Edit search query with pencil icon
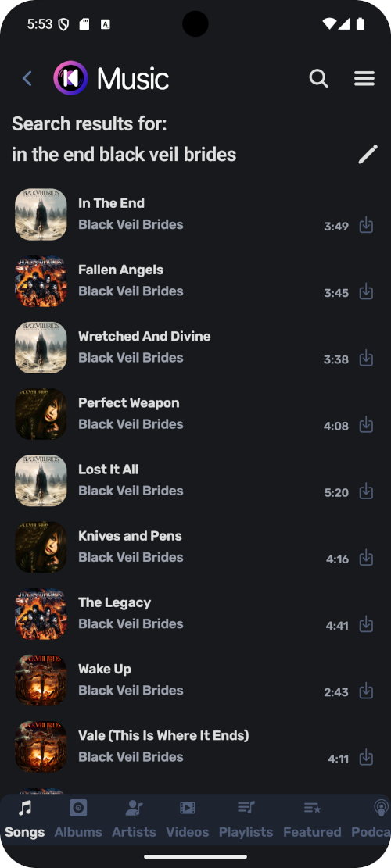Viewport: 391px width, 868px height. coord(368,155)
